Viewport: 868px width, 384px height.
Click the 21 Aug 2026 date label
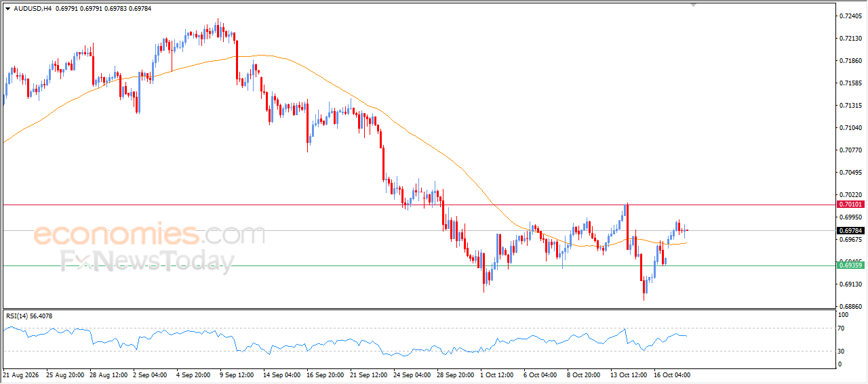coord(20,375)
